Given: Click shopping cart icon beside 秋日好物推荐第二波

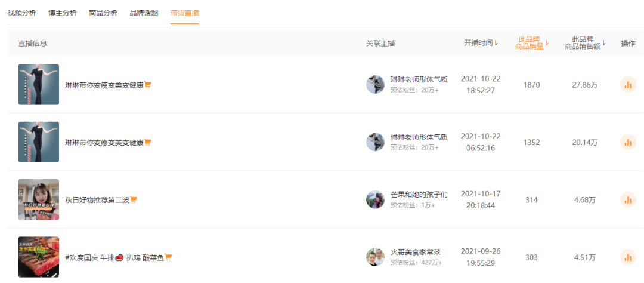Looking at the screenshot, I should point(134,200).
